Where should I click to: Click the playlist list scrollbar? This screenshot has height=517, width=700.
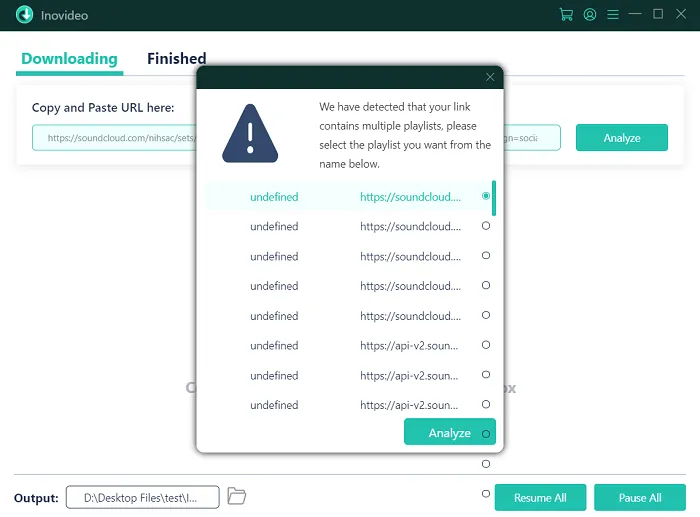coord(494,198)
